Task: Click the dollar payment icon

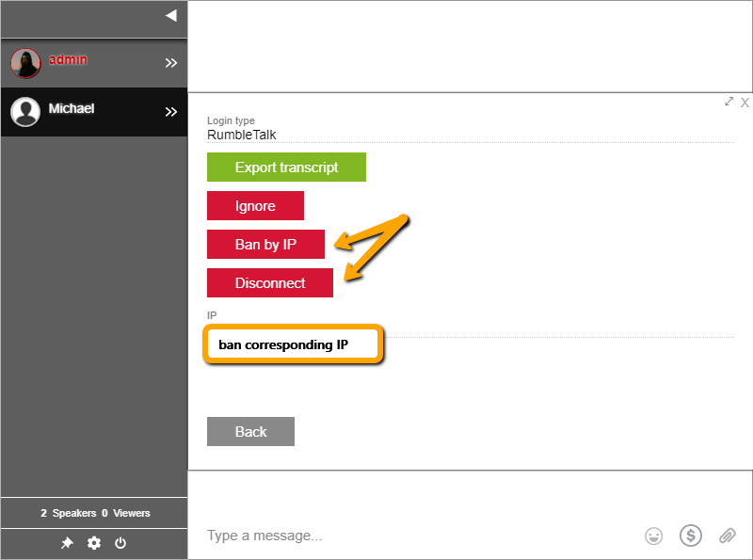Action: [x=691, y=536]
